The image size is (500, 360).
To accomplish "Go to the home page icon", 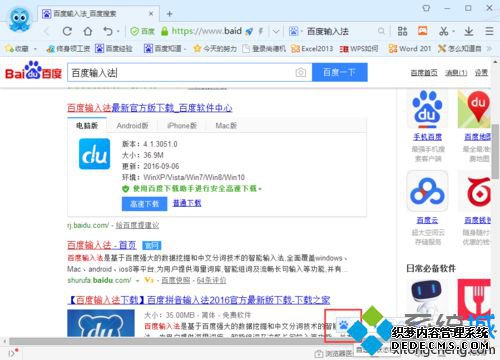I will pyautogui.click(x=88, y=31).
